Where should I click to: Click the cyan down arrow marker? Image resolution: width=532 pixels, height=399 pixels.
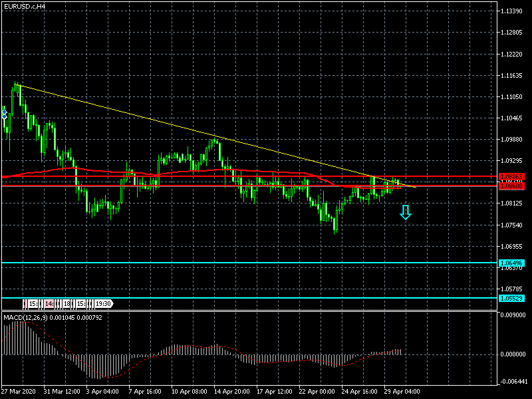coord(405,213)
